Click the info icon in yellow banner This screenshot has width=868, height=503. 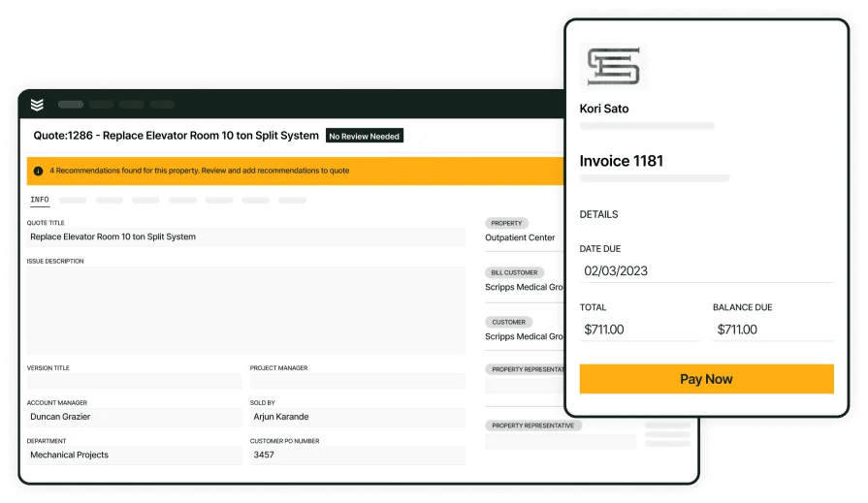pos(38,171)
